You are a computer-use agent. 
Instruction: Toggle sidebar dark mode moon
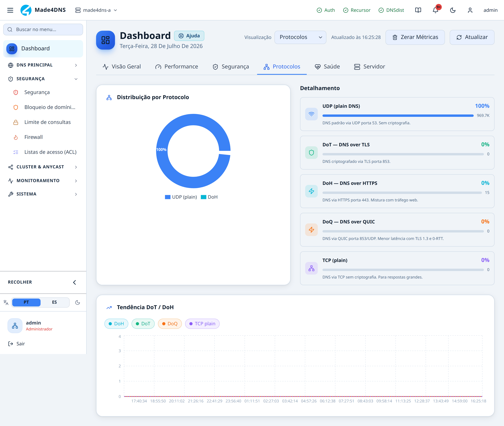pos(78,302)
